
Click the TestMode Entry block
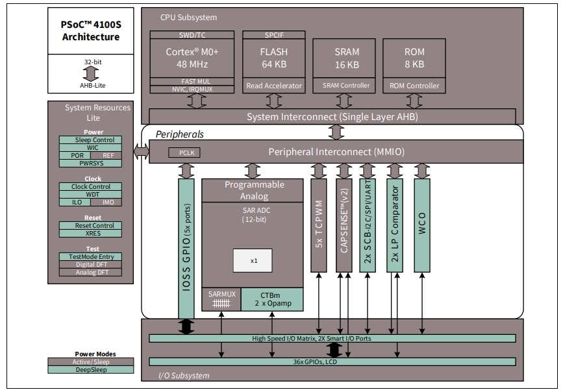click(x=90, y=256)
